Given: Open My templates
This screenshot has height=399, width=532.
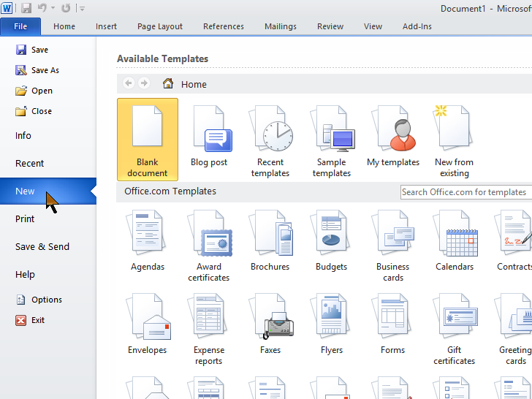Looking at the screenshot, I should (x=393, y=136).
